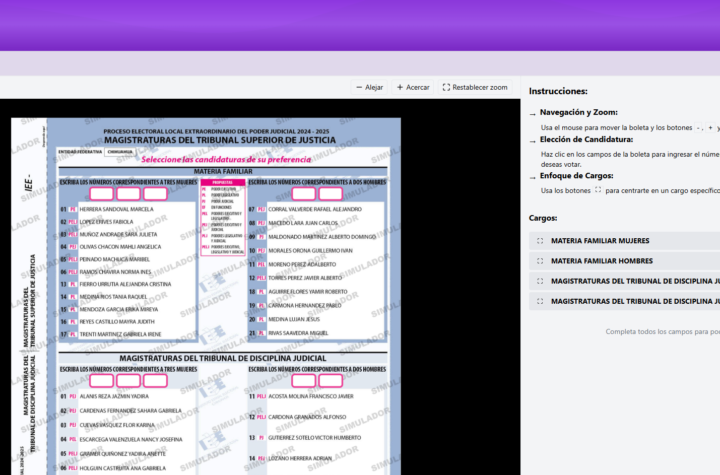The image size is (720, 475).
Task: Click the pink Propuestas legend box on ballot
Action: (222, 183)
